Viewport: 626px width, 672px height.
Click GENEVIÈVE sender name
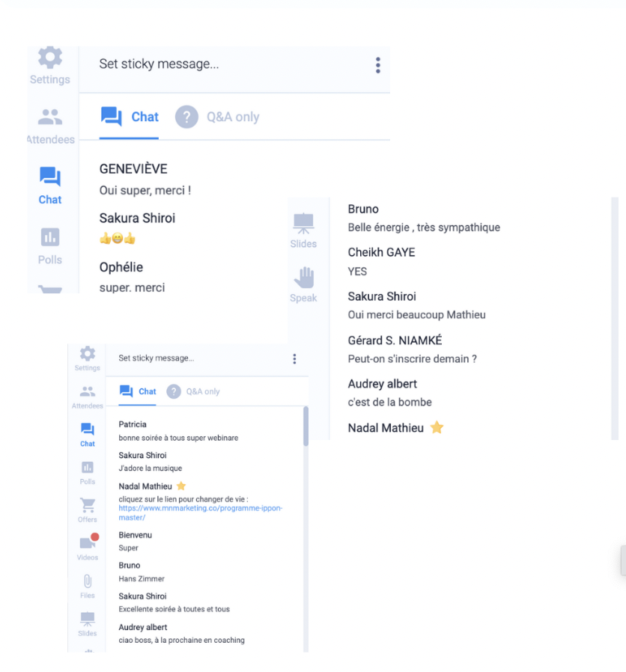tap(133, 169)
